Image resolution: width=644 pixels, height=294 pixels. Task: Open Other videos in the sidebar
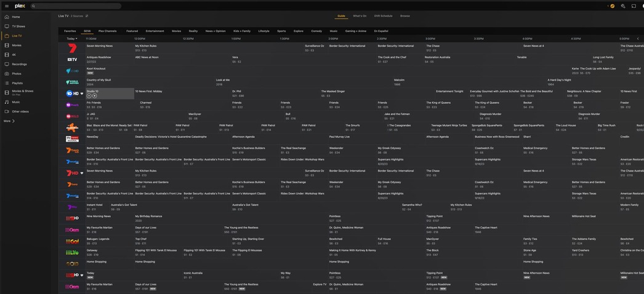[x=17, y=111]
